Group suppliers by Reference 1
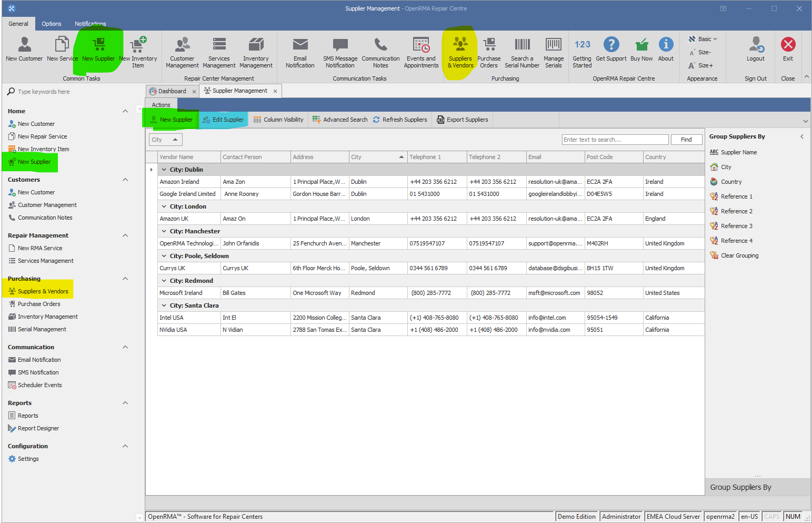Screen dimensions: 812x523 click(x=731, y=196)
